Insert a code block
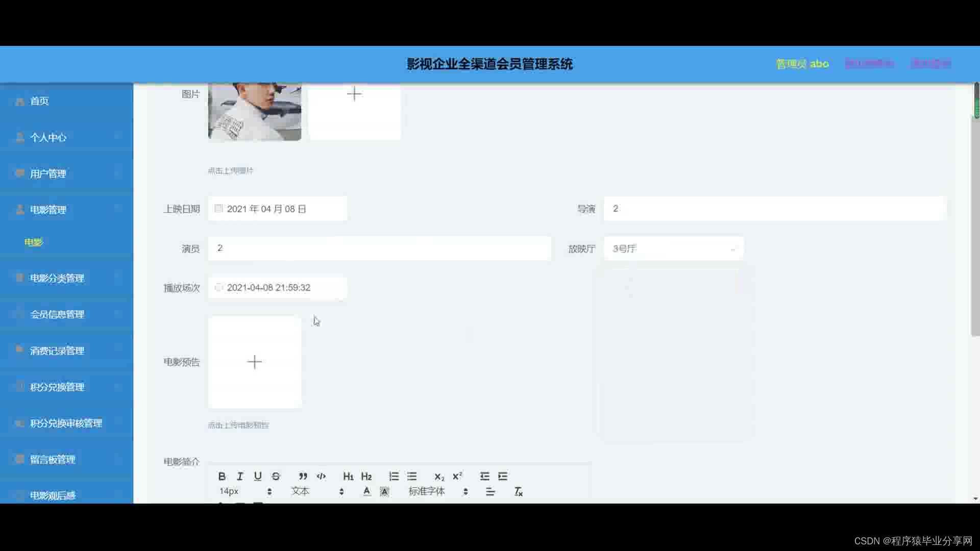This screenshot has width=980, height=551. pos(321,476)
